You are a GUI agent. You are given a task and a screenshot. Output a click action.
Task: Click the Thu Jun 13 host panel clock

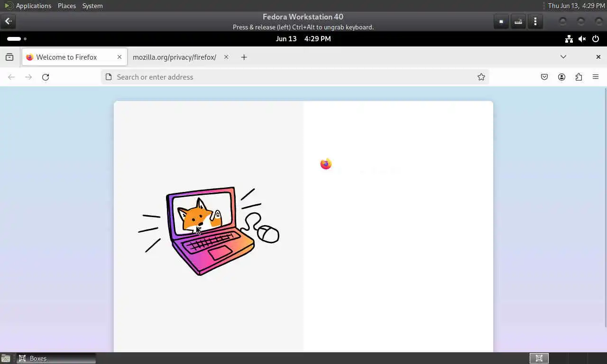pos(576,6)
